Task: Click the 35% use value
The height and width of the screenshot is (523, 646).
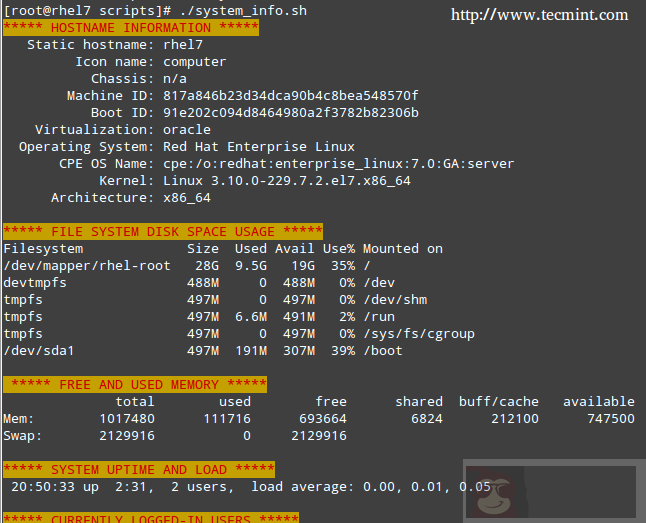Action: point(343,266)
